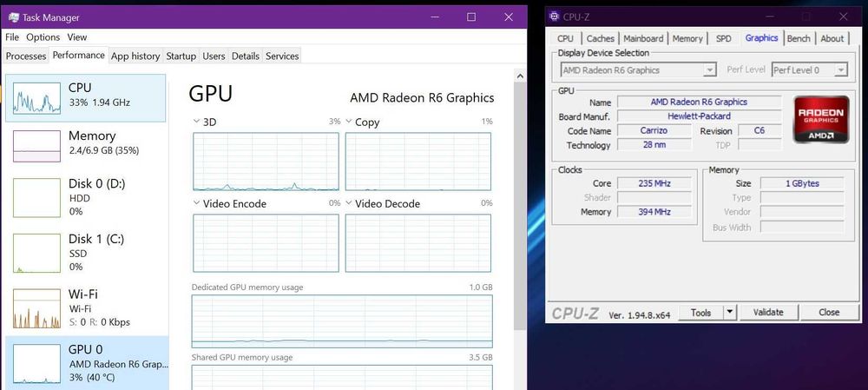Open the Video Encode graph dropdown
Image resolution: width=868 pixels, height=390 pixels.
point(196,203)
